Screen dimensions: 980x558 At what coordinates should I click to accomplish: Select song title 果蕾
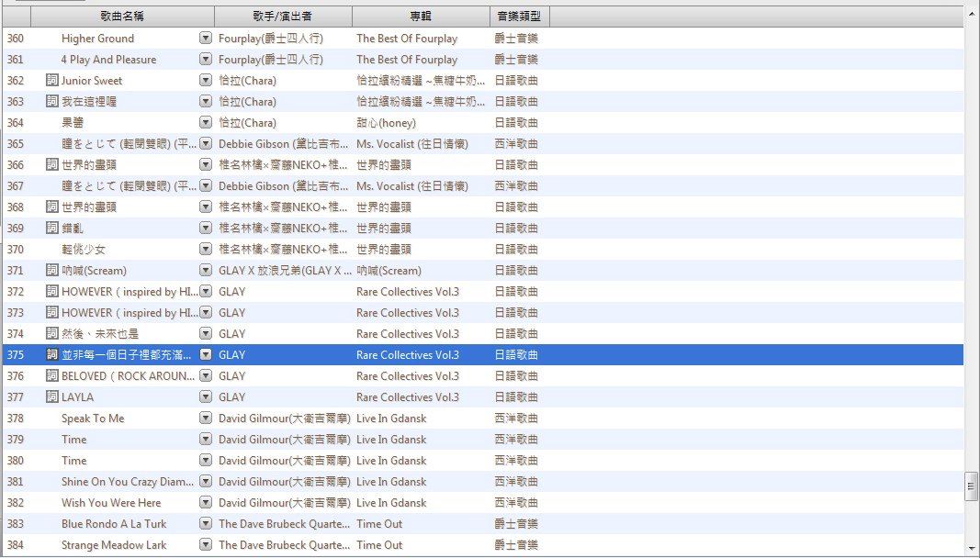[x=73, y=122]
